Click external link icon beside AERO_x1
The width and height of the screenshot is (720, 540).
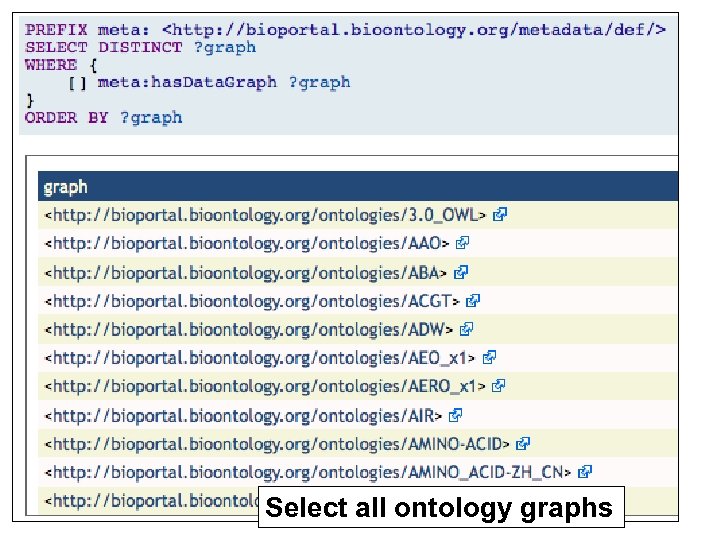[x=499, y=385]
